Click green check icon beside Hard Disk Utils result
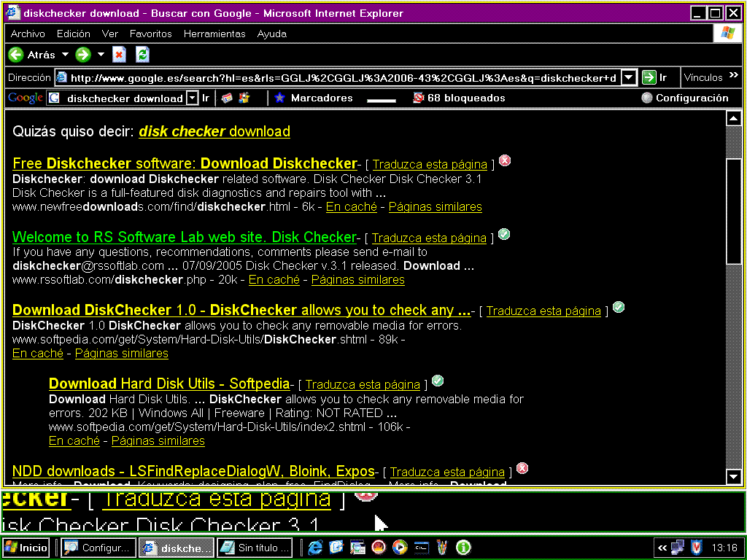The height and width of the screenshot is (560, 747). 438,381
